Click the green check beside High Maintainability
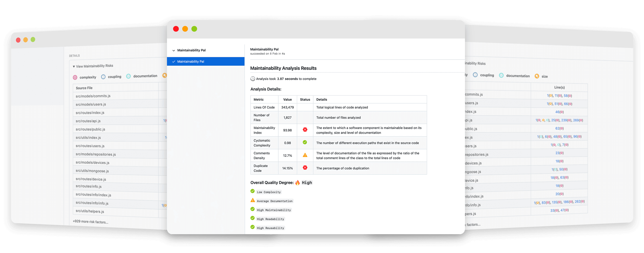 point(252,209)
